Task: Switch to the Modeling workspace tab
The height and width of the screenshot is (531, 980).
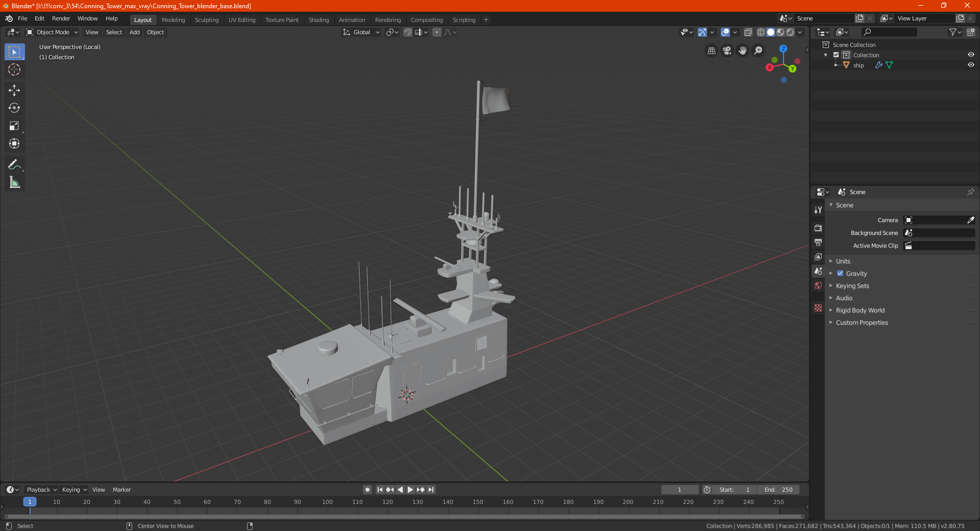Action: click(x=174, y=20)
